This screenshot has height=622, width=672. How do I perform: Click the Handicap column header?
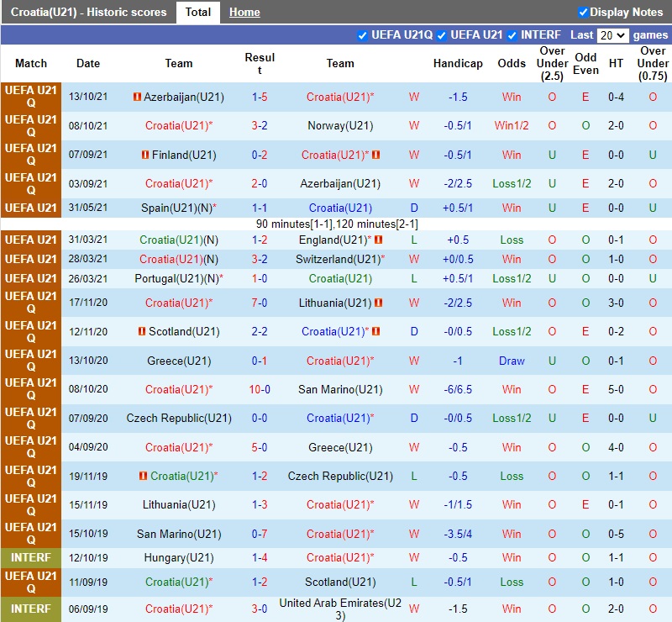(x=458, y=64)
